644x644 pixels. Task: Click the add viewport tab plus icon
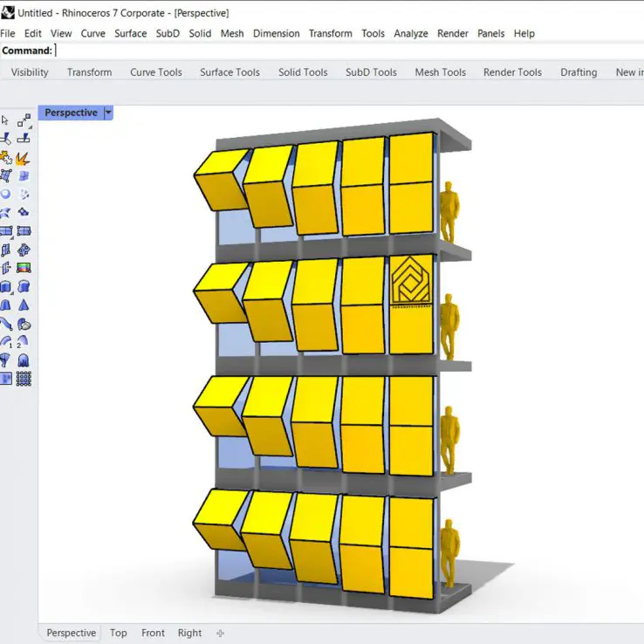[220, 634]
